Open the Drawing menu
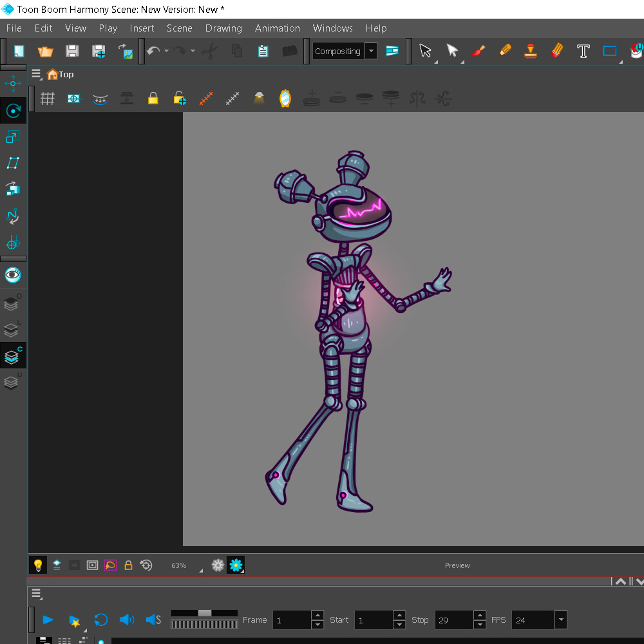The height and width of the screenshot is (644, 644). pyautogui.click(x=223, y=28)
